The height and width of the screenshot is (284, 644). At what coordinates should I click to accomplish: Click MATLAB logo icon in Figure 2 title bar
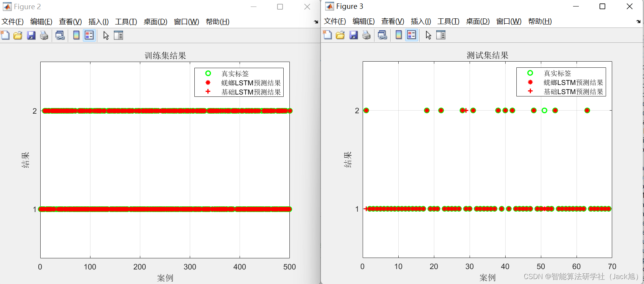[7, 7]
